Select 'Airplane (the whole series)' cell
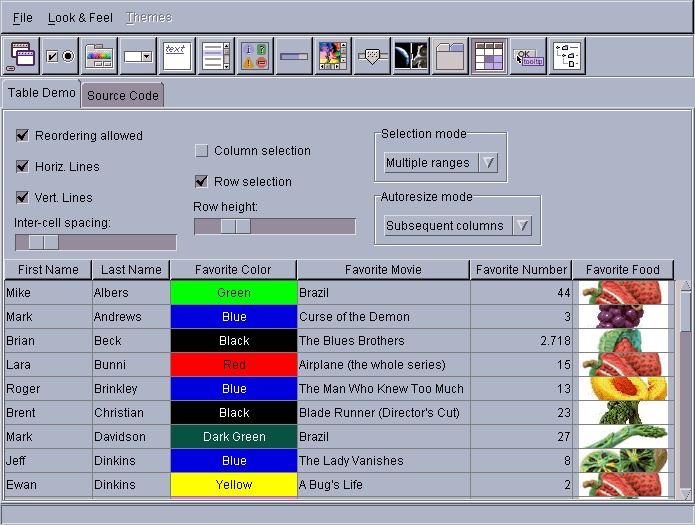The height and width of the screenshot is (525, 695). pyautogui.click(x=383, y=364)
